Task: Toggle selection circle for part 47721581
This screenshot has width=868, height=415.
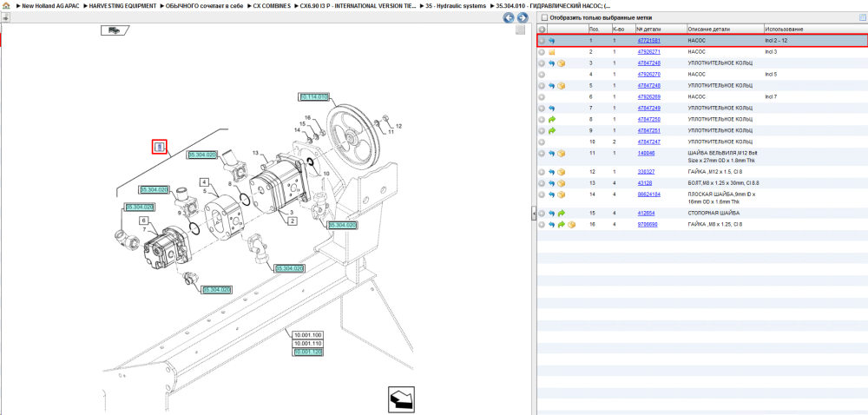Action: (x=542, y=41)
